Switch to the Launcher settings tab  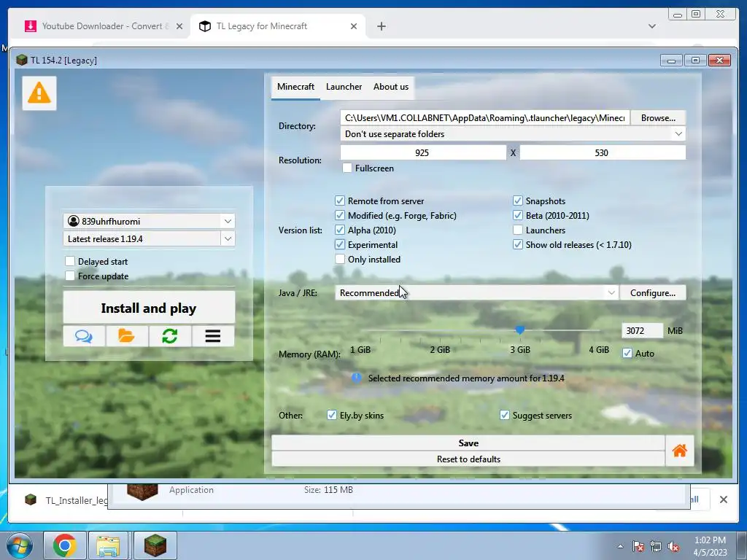tap(344, 87)
